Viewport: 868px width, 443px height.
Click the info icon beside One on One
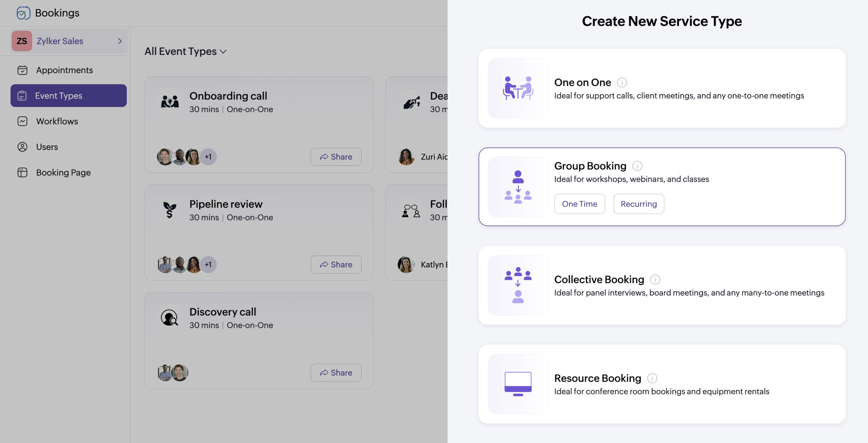point(622,82)
